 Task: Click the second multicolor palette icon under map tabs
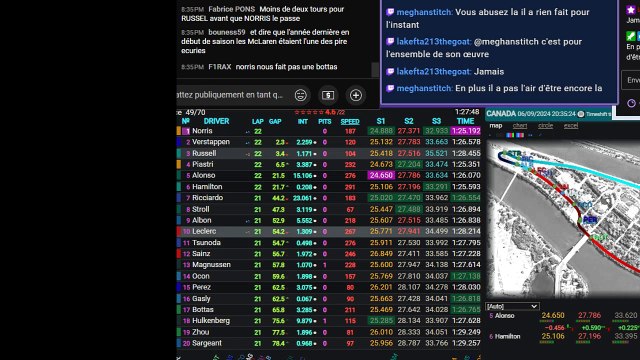(x=520, y=135)
